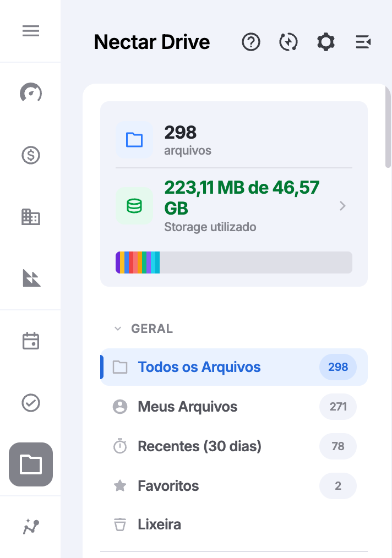The image size is (392, 558).
Task: Click the Storage utilizado label
Action: (210, 227)
